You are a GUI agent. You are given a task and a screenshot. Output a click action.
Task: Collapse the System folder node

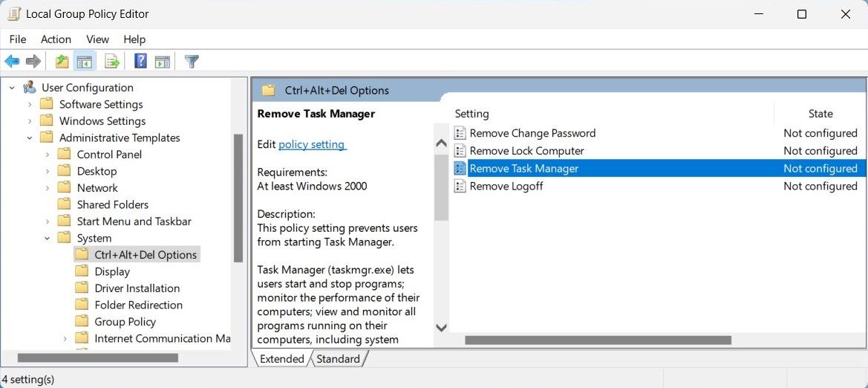(48, 239)
